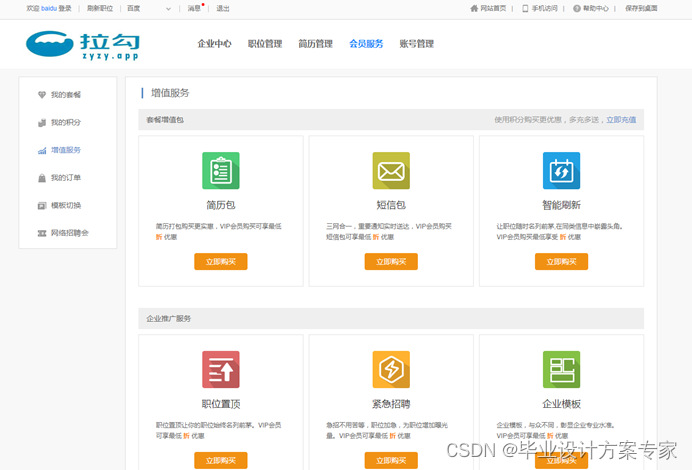Screen dimensions: 692x470
Task: Click the 帮助中心 link
Action: click(596, 8)
